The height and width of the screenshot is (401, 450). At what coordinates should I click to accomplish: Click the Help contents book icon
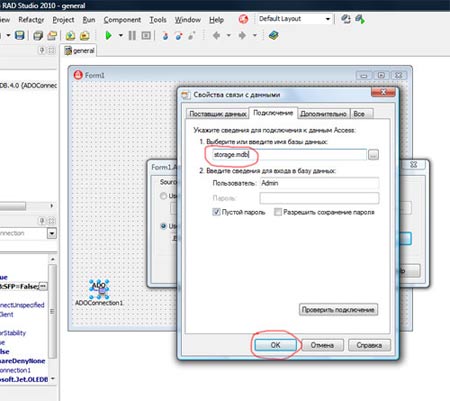pos(273,35)
